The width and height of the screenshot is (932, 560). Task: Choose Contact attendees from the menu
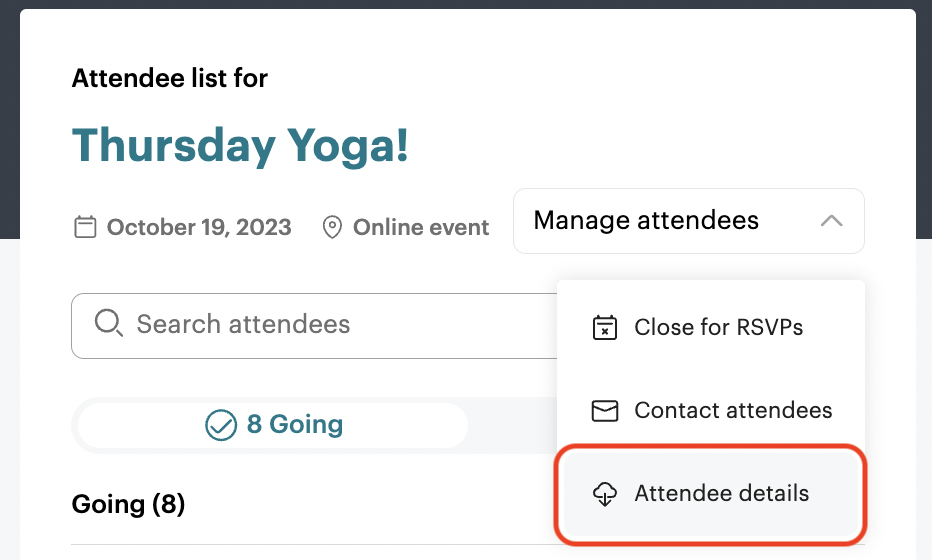pyautogui.click(x=711, y=411)
